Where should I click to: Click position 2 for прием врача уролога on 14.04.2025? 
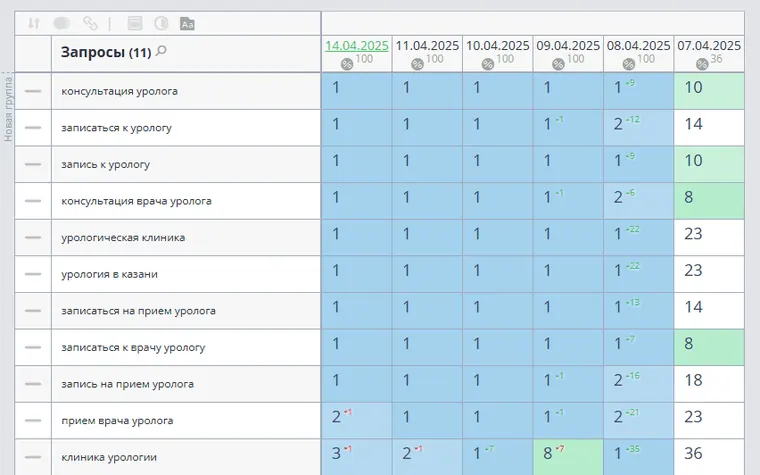(x=336, y=417)
